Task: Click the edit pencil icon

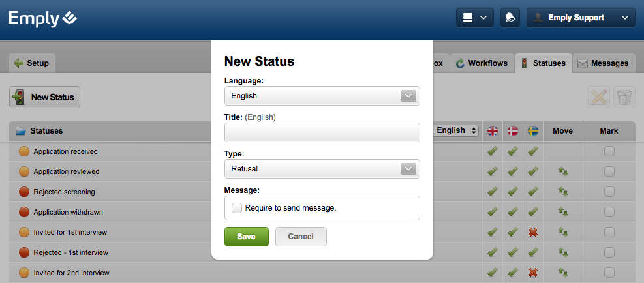Action: click(598, 97)
